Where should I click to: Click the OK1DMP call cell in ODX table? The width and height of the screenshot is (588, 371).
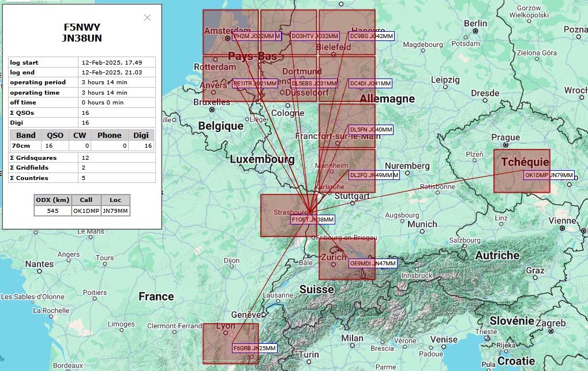85,211
